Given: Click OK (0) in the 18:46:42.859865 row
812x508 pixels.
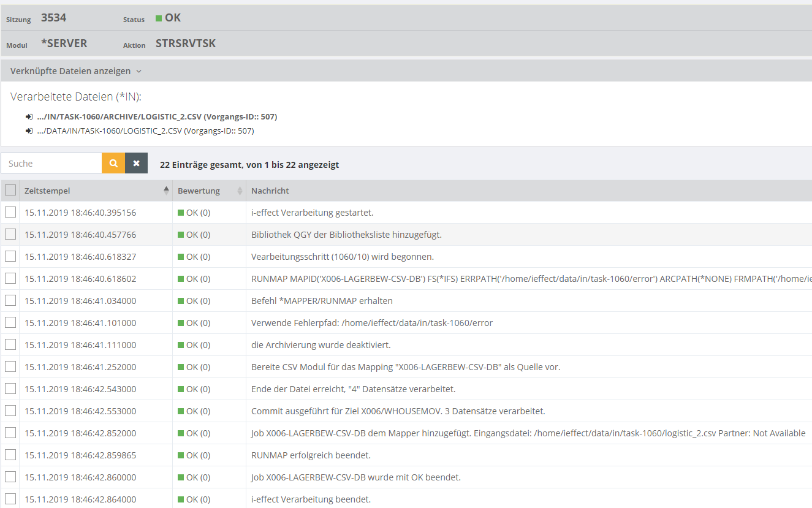Looking at the screenshot, I should (x=198, y=455).
